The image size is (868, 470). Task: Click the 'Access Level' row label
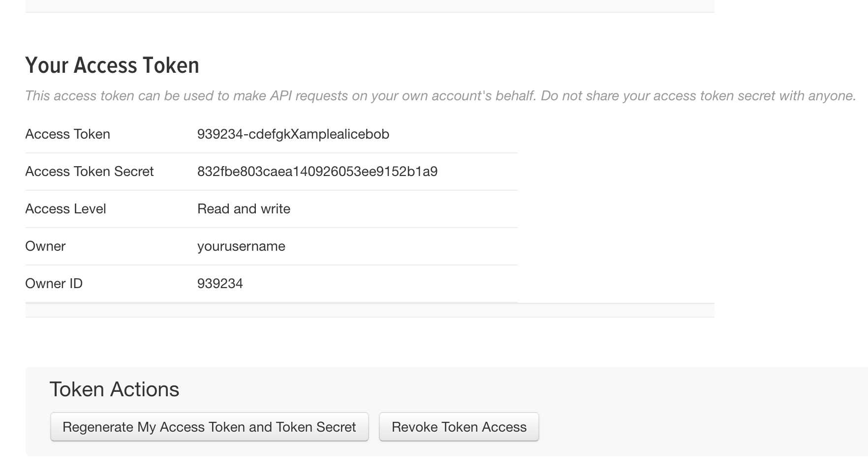point(65,209)
